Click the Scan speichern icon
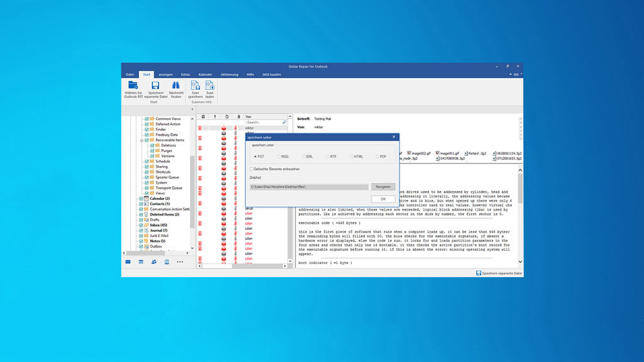Image resolution: width=644 pixels, height=362 pixels. click(x=195, y=85)
